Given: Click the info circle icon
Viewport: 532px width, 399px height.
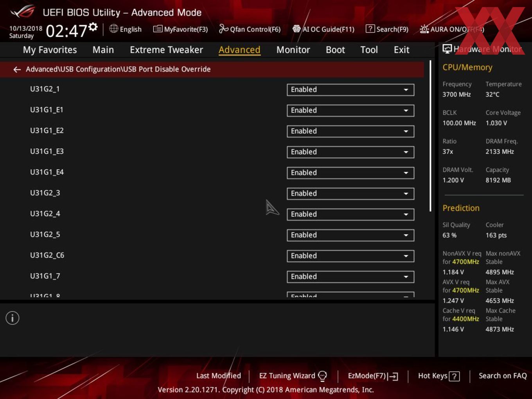Looking at the screenshot, I should click(13, 318).
